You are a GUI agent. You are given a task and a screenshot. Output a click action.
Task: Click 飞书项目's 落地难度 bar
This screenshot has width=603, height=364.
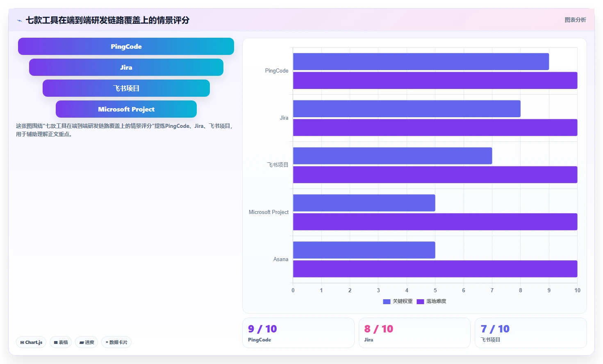click(435, 175)
